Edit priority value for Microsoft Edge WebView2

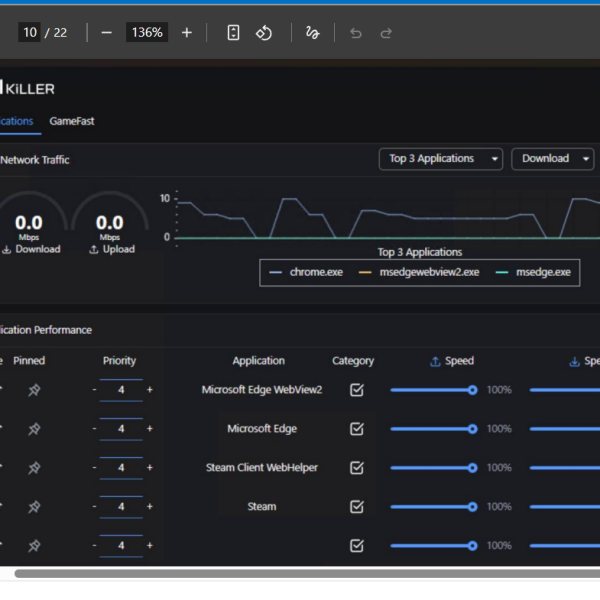[x=121, y=390]
